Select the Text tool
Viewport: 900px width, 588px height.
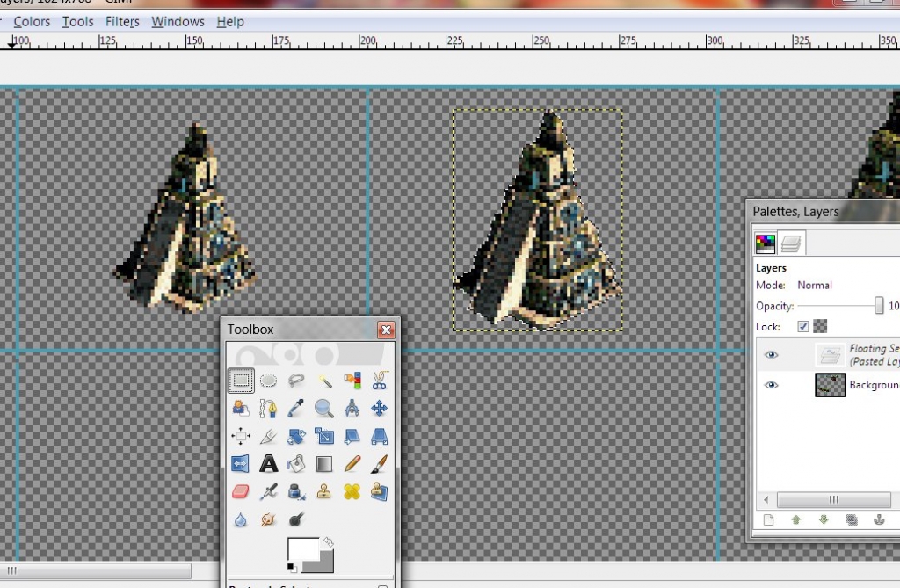[x=268, y=463]
